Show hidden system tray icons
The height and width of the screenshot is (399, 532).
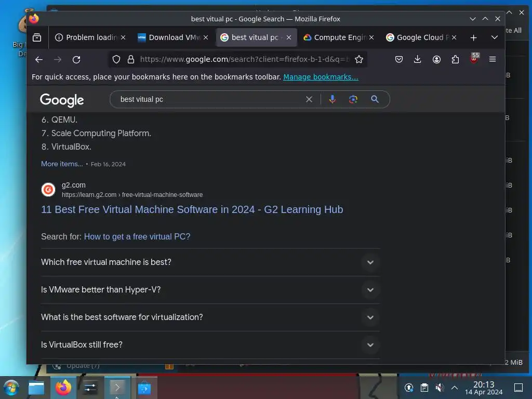coord(454,388)
